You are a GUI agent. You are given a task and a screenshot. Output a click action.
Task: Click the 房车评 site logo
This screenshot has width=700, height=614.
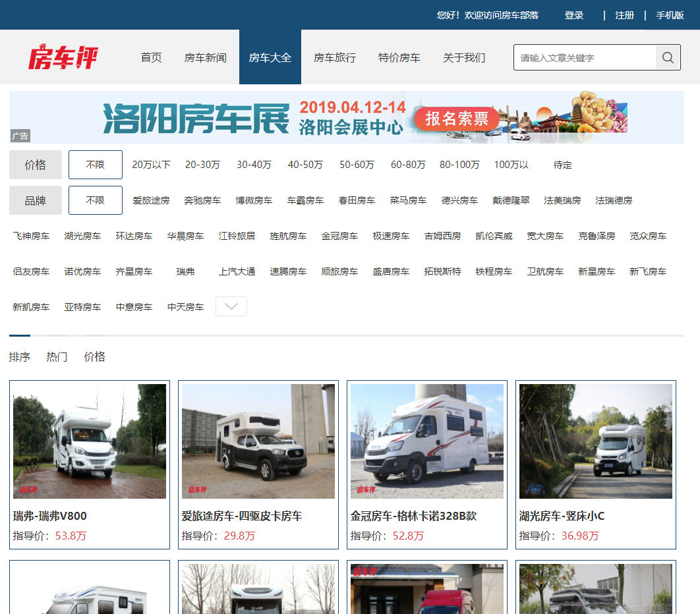point(63,57)
